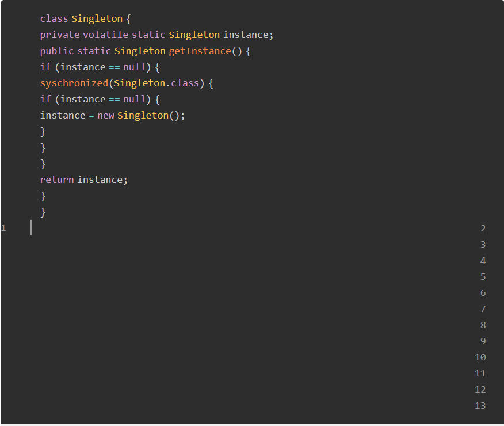The height and width of the screenshot is (426, 504).
Task: Click the line 'class Singleton {'
Action: click(x=85, y=19)
